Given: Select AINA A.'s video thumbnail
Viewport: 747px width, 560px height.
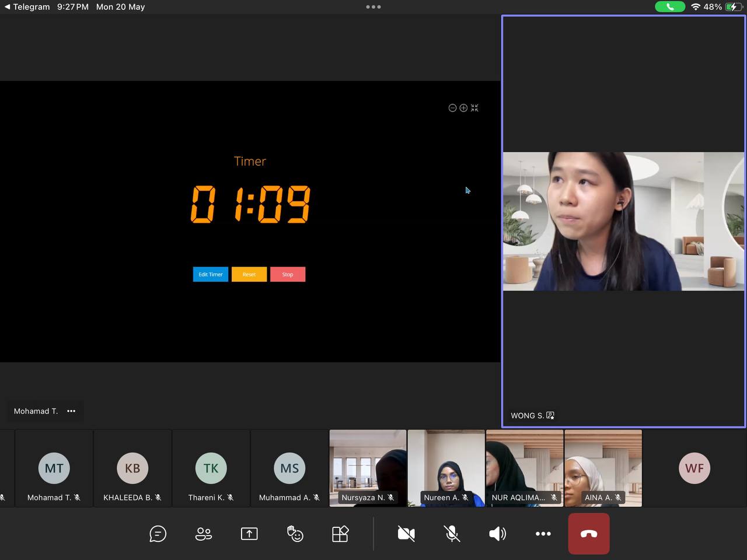Looking at the screenshot, I should click(603, 468).
